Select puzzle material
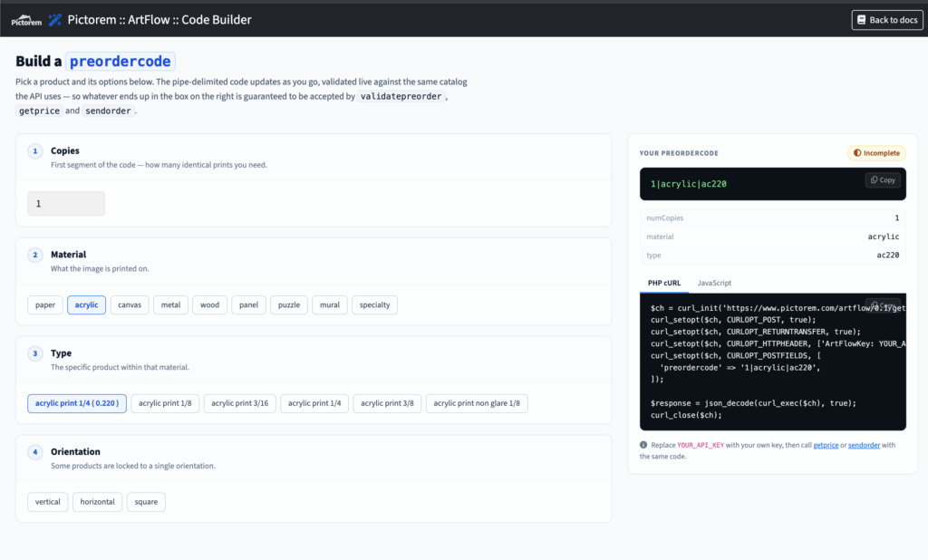This screenshot has width=928, height=560. pyautogui.click(x=289, y=304)
